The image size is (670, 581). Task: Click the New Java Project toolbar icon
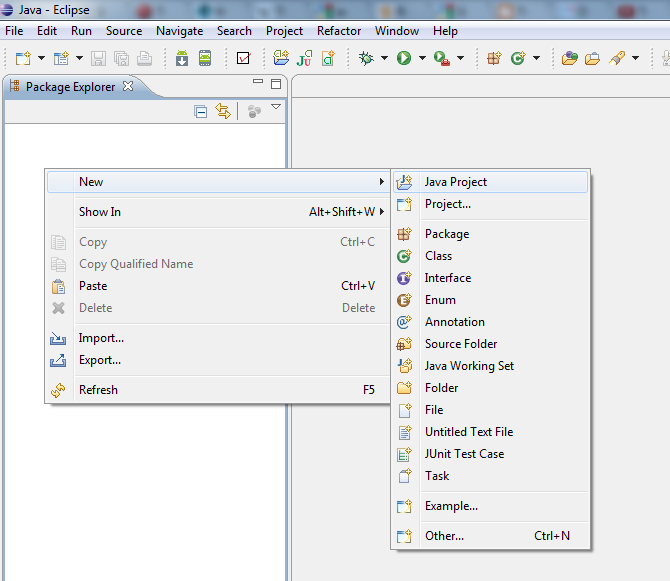pos(281,58)
